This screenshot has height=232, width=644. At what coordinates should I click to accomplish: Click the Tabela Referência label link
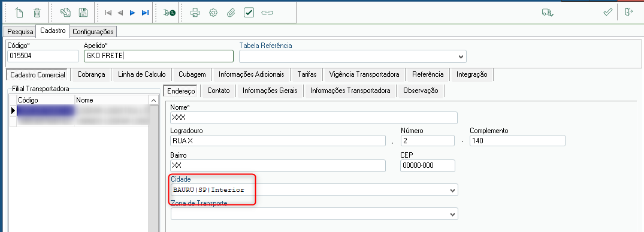coord(265,46)
